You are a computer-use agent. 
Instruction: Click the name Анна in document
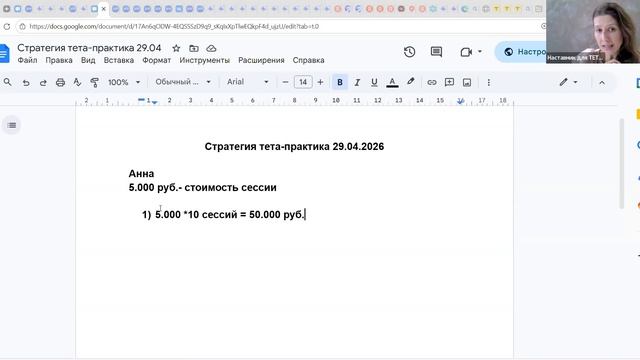click(x=141, y=173)
